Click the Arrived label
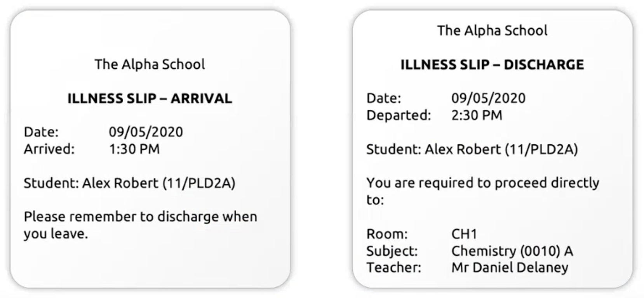Viewport: 644px width, 298px height. (x=49, y=149)
